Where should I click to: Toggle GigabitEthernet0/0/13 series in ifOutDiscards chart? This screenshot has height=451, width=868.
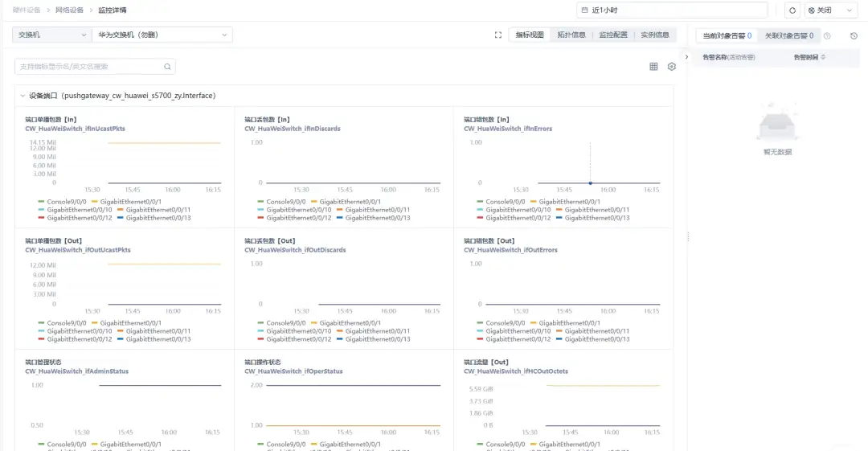[x=373, y=339]
